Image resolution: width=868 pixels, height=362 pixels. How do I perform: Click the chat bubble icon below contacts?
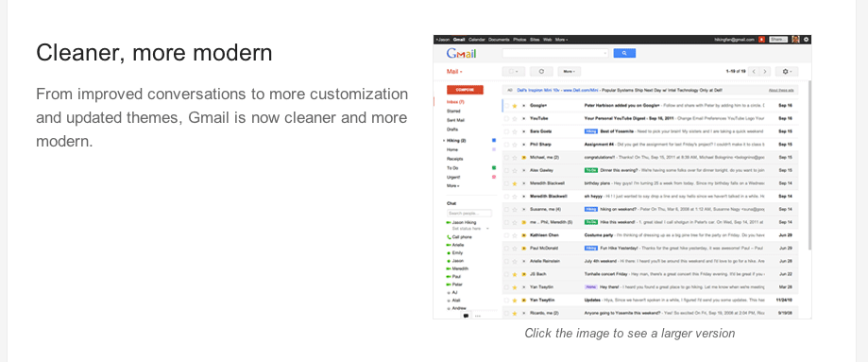[x=466, y=316]
